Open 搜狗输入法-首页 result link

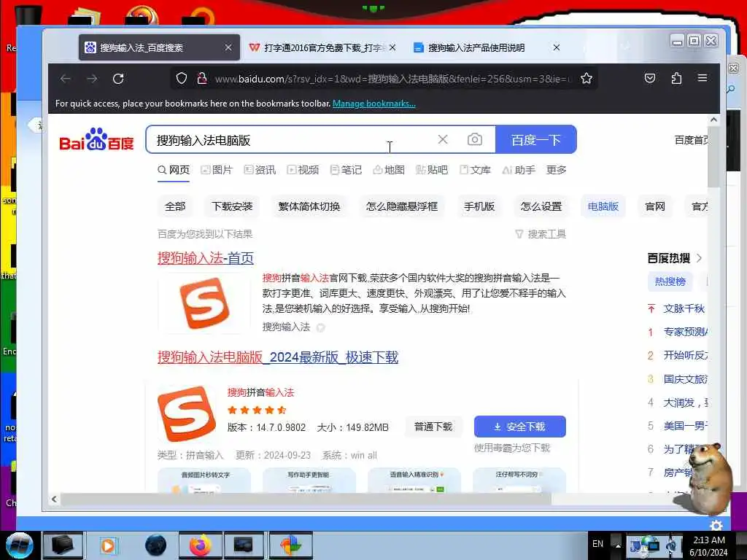(x=205, y=258)
